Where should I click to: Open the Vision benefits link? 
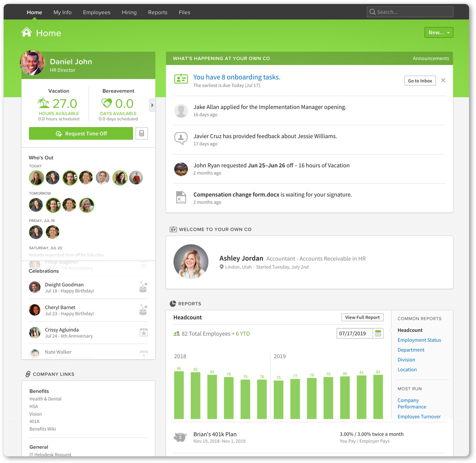pos(36,414)
